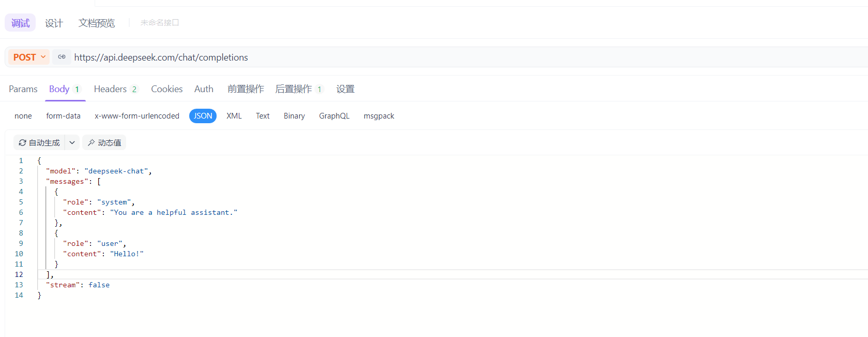The height and width of the screenshot is (337, 868).
Task: Open the Params tab
Action: point(23,89)
